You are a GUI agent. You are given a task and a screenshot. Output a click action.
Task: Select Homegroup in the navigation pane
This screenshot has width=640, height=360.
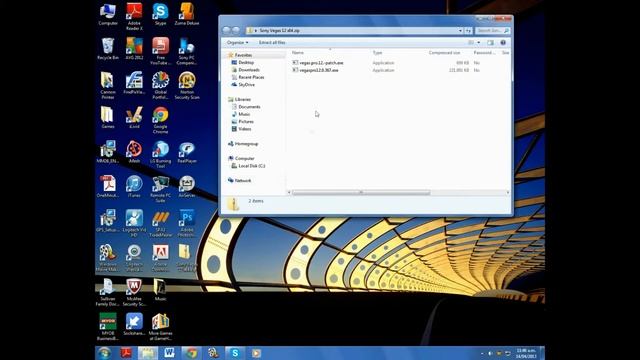(x=246, y=144)
